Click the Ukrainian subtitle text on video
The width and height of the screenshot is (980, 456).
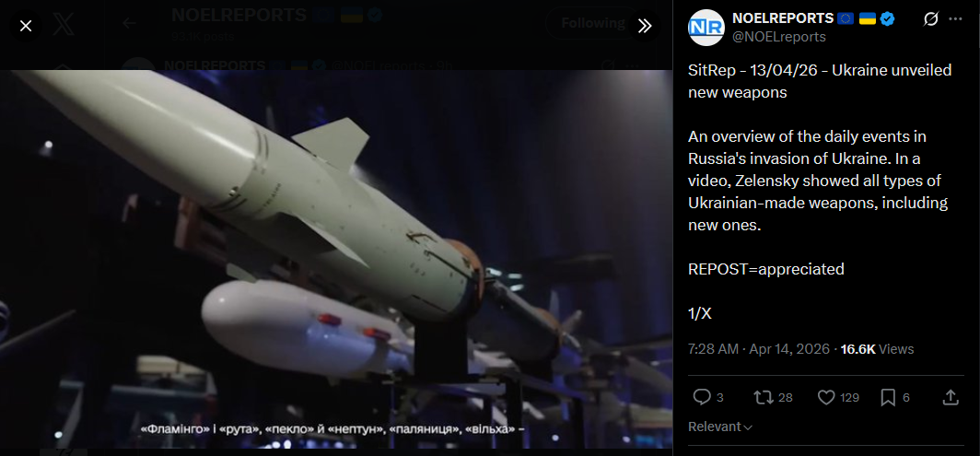[x=332, y=429]
